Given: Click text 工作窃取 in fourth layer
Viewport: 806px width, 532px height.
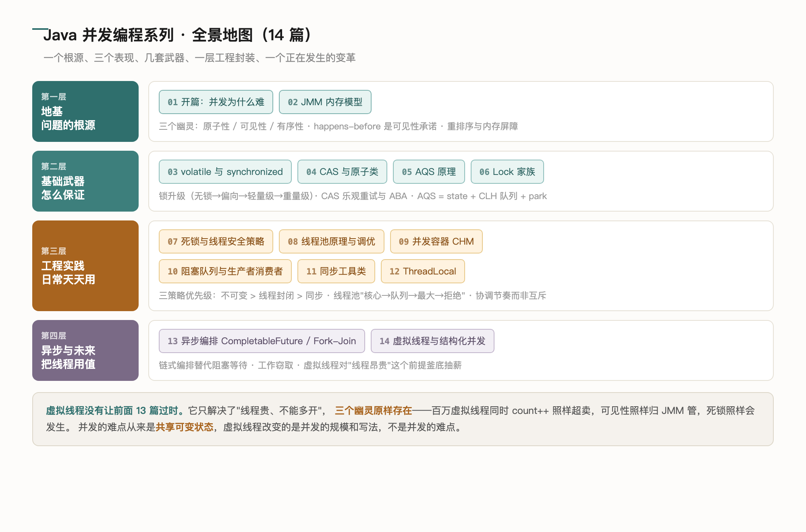Looking at the screenshot, I should click(x=276, y=366).
